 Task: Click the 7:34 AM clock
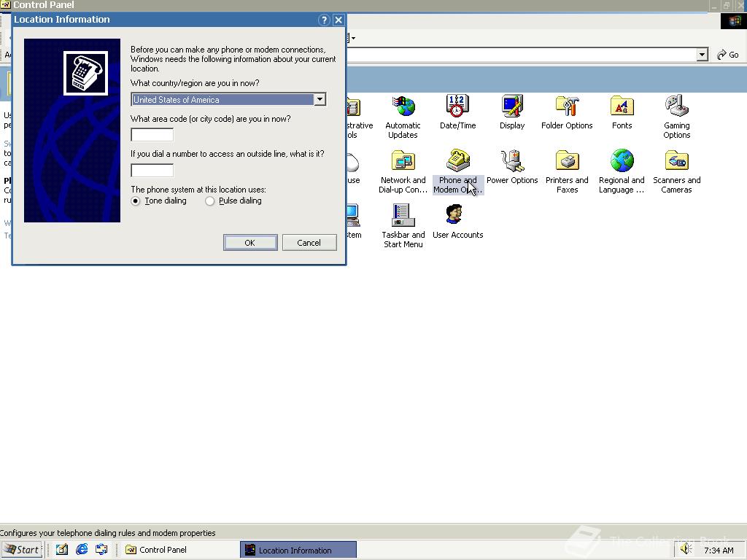(x=719, y=551)
